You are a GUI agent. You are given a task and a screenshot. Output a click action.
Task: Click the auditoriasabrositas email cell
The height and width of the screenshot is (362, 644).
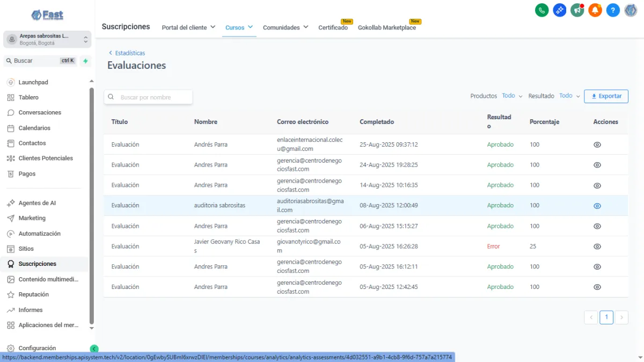(310, 206)
